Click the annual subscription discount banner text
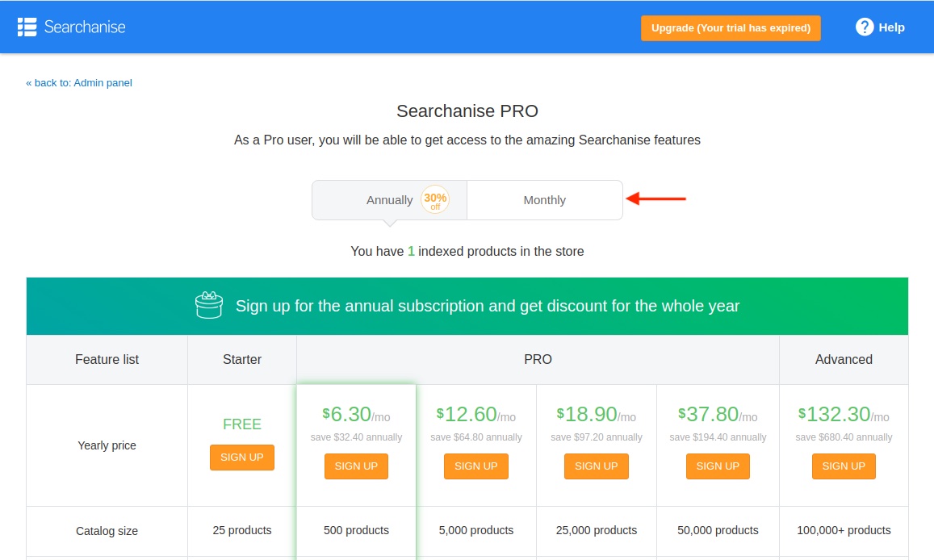This screenshot has width=934, height=560. (x=488, y=306)
